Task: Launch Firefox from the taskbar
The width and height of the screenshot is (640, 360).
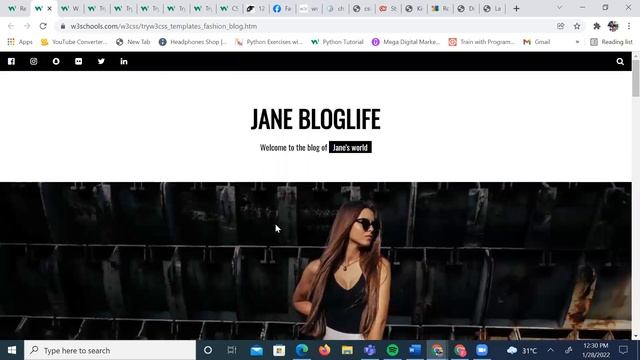Action: [x=324, y=350]
